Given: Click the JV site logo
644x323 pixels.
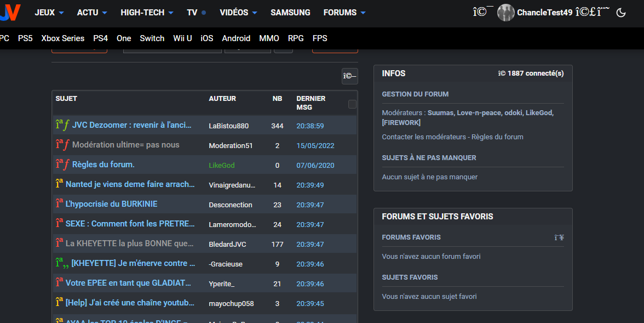Looking at the screenshot, I should click(10, 12).
